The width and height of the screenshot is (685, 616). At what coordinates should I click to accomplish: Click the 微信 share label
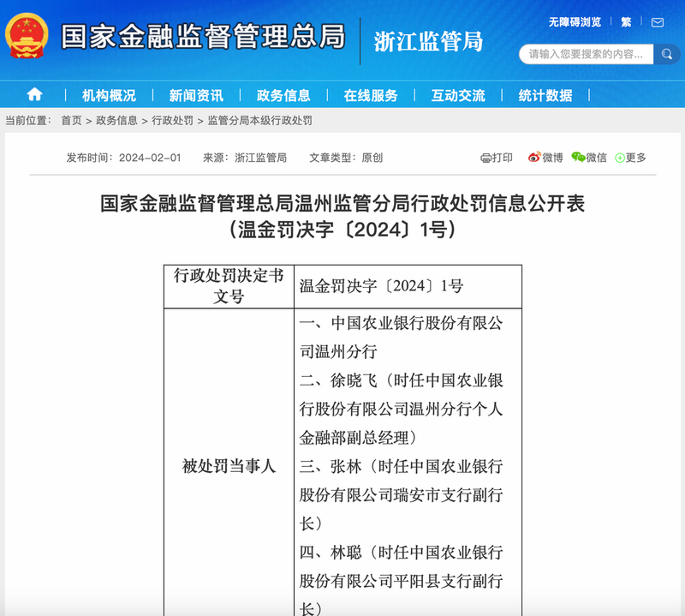596,158
